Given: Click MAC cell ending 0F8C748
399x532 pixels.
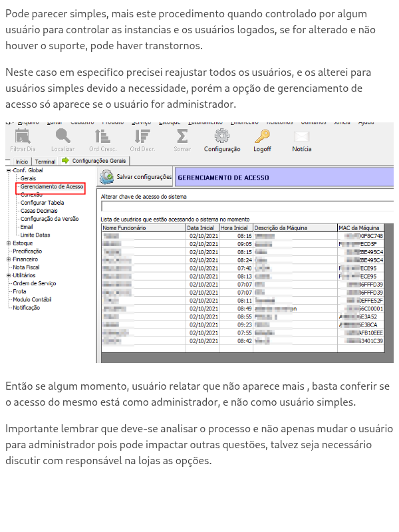Looking at the screenshot, I should (x=360, y=236).
